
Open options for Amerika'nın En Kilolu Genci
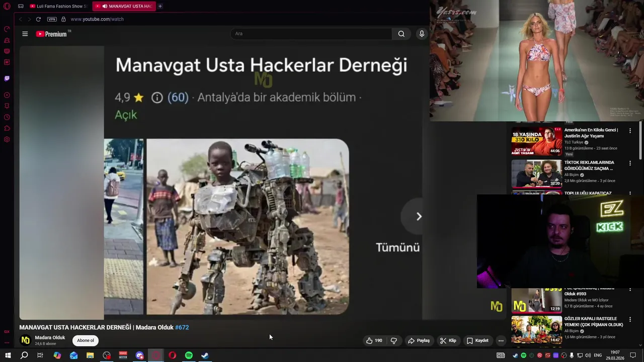[x=630, y=131]
